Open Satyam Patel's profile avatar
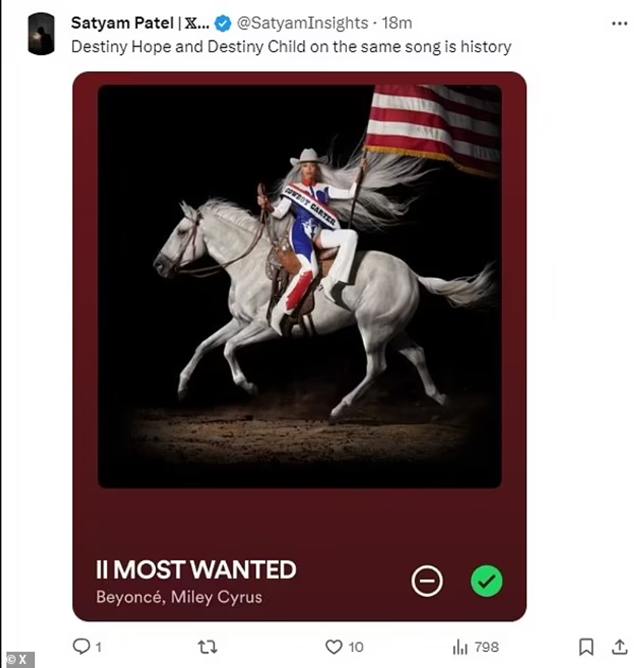The width and height of the screenshot is (644, 668). tap(41, 34)
